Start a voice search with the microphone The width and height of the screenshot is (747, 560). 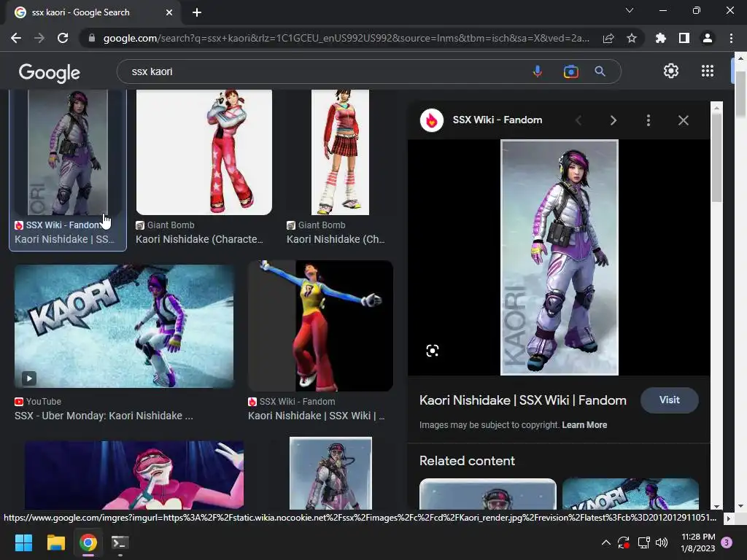point(538,71)
